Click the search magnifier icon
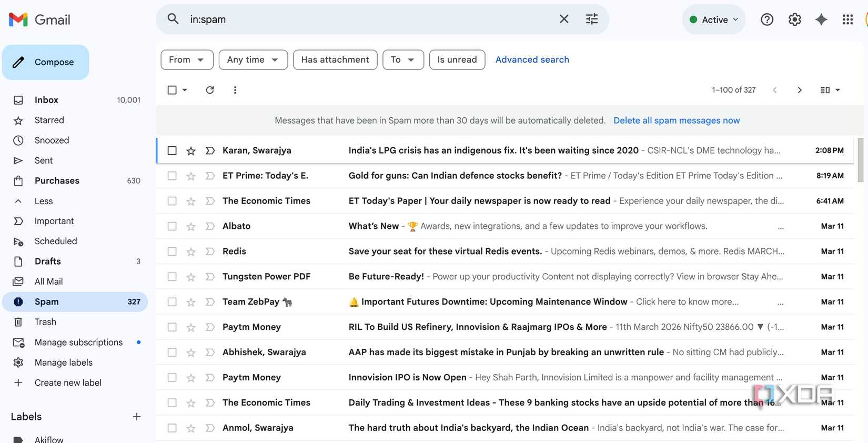 (x=173, y=19)
